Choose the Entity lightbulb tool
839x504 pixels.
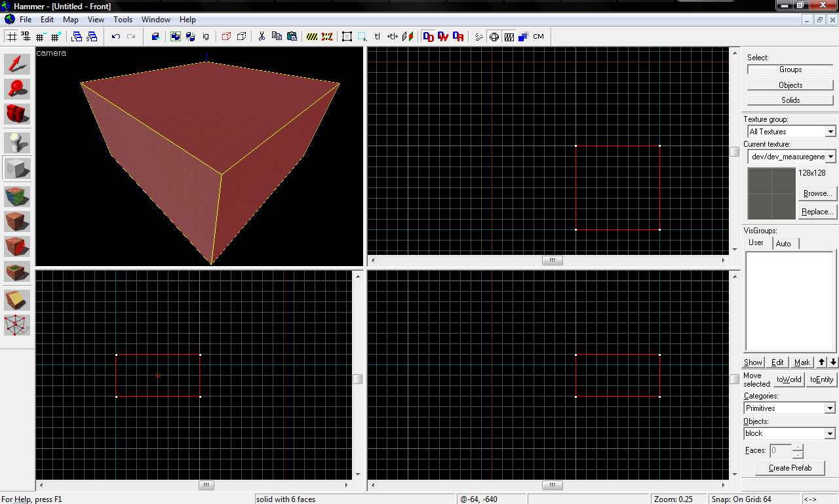coord(18,143)
